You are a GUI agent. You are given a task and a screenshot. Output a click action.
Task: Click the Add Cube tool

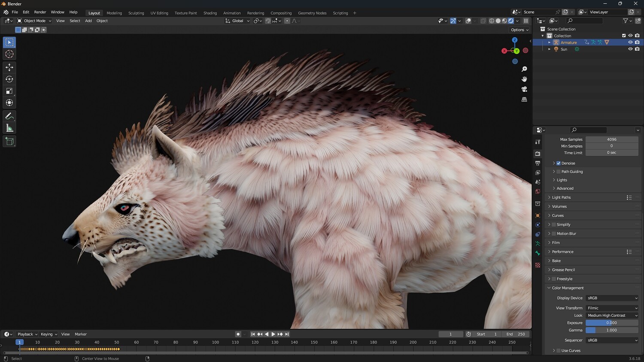9,142
